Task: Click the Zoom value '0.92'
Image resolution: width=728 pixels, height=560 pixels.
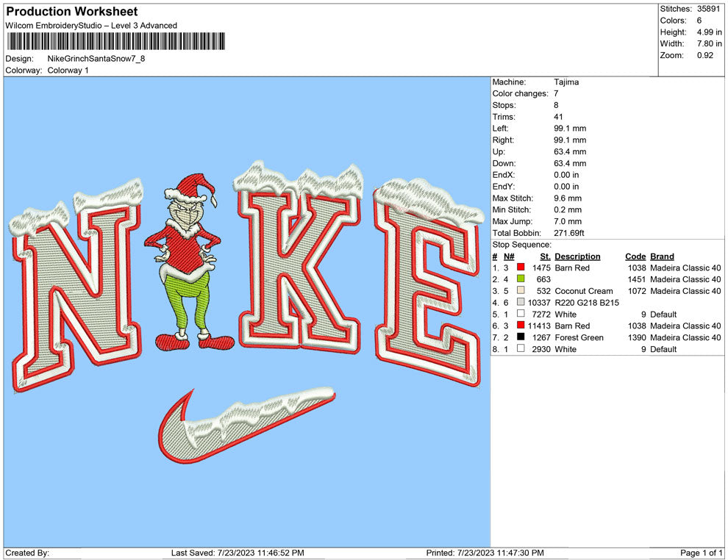Action: [x=704, y=55]
